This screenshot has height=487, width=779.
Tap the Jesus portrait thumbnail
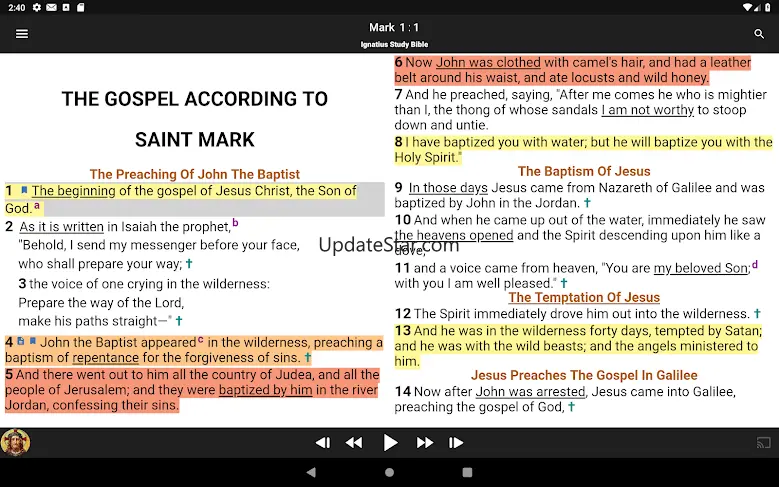[x=15, y=442]
